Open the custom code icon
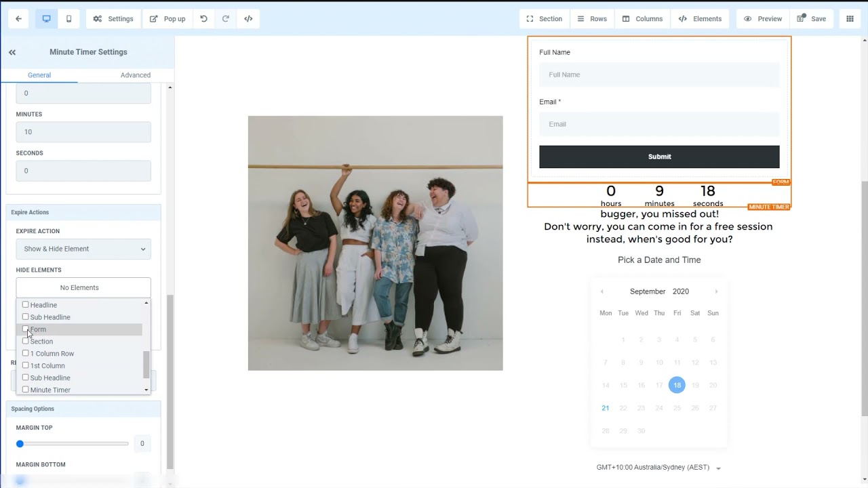The image size is (868, 488). [248, 19]
